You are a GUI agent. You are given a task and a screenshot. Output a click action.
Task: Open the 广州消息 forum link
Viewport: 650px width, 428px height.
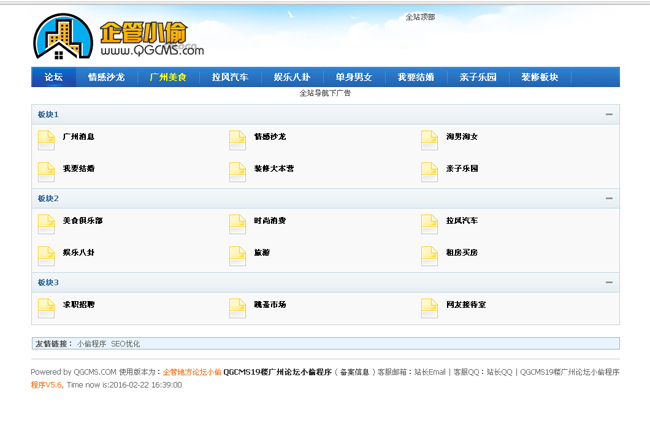point(79,136)
